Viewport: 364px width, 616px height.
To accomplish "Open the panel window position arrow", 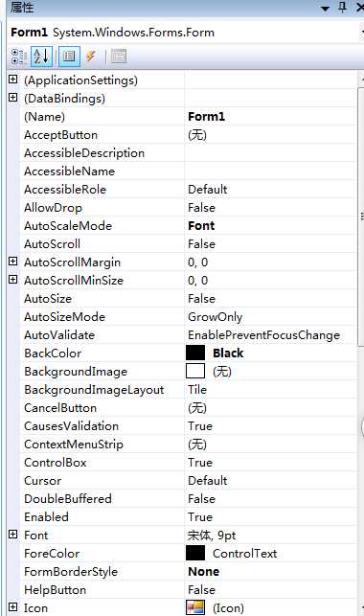I will (325, 9).
